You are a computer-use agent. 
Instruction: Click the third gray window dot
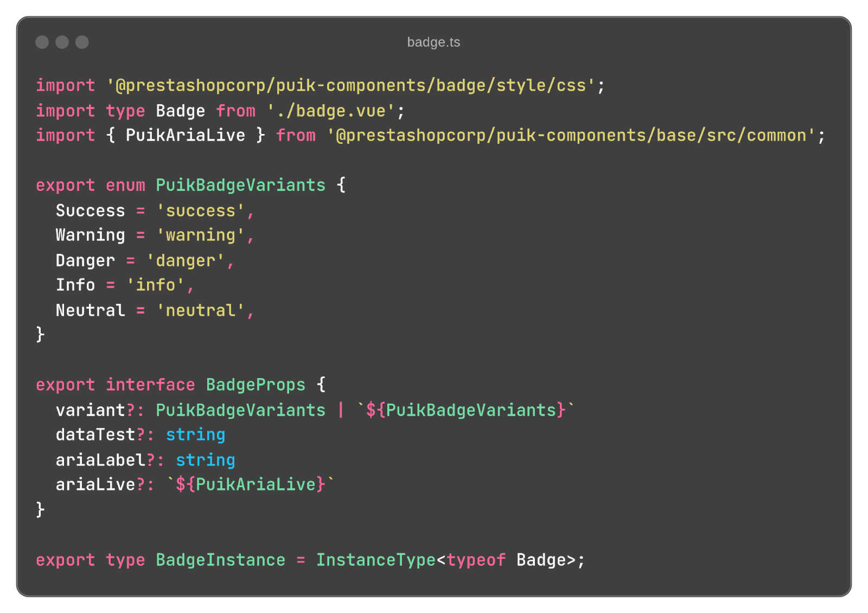82,42
